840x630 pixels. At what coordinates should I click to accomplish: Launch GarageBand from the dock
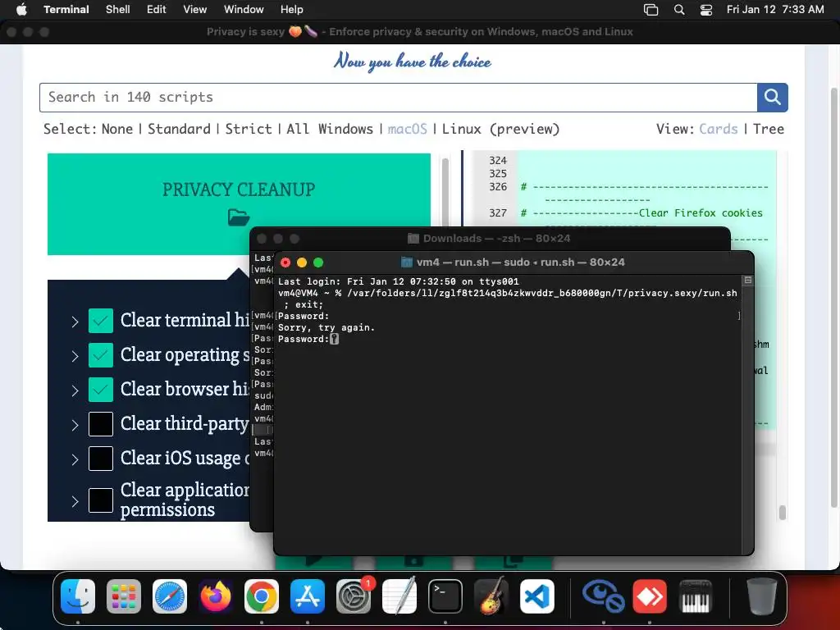click(x=491, y=596)
